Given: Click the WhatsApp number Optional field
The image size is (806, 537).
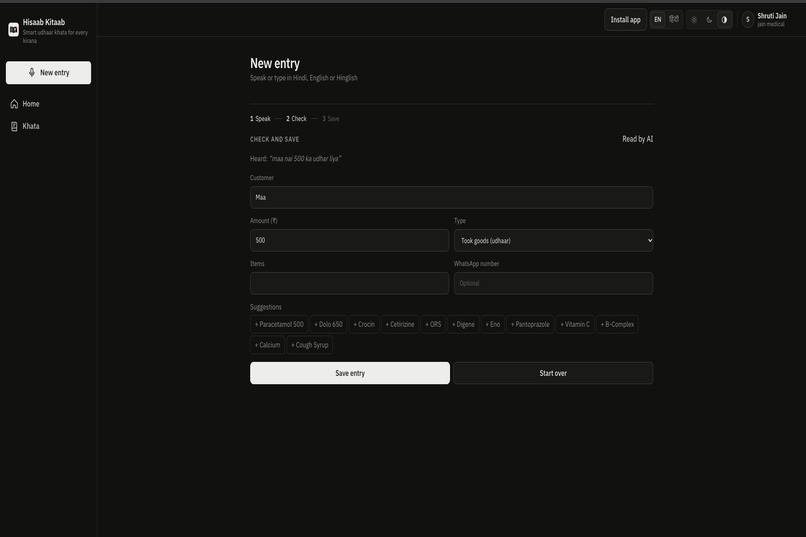Looking at the screenshot, I should (x=554, y=283).
